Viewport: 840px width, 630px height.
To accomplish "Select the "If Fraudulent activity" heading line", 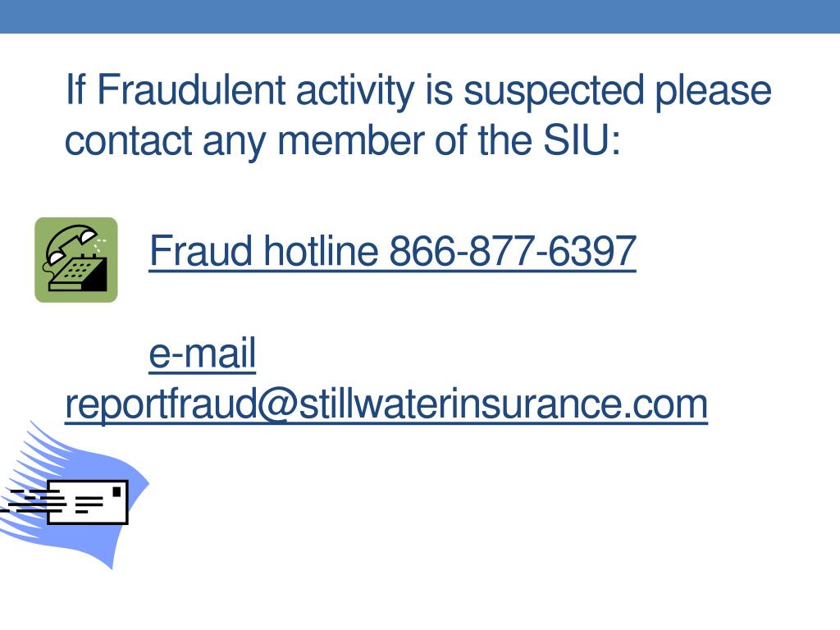I will click(x=418, y=90).
